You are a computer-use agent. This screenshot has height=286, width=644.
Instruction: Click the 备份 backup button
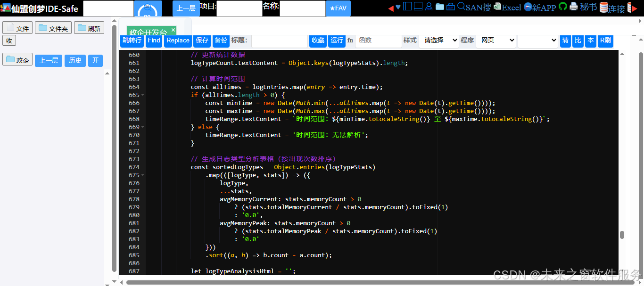221,41
